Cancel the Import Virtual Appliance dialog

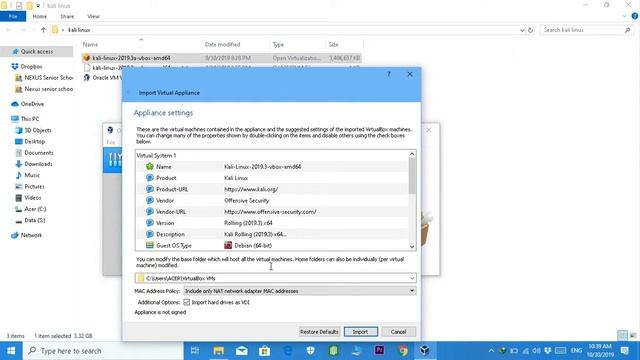[x=398, y=332]
